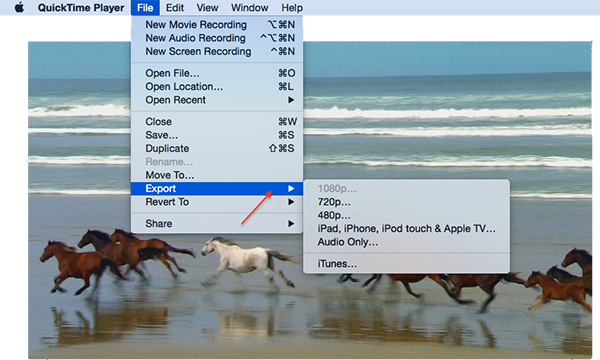Open the Edit menu
Viewport: 600px width, 360px height.
[x=174, y=8]
